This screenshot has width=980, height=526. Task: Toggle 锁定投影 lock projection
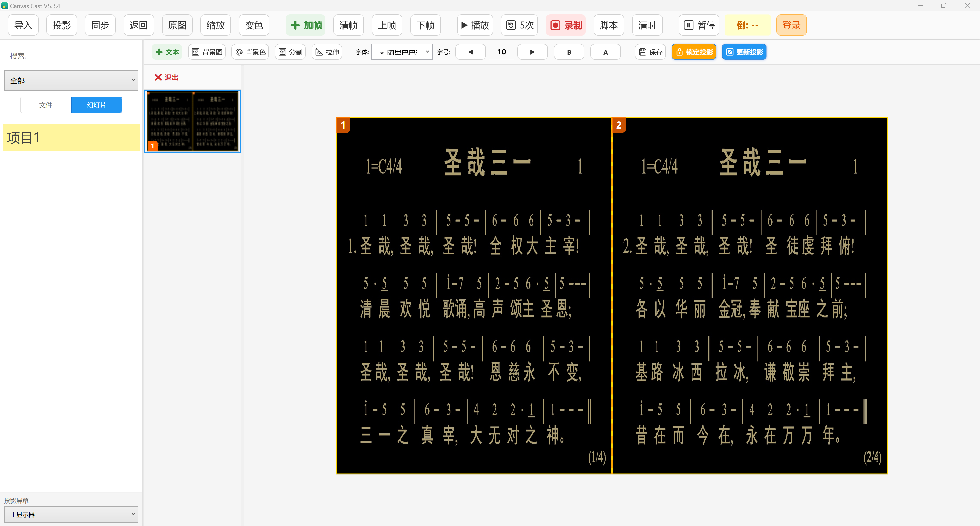pos(694,52)
